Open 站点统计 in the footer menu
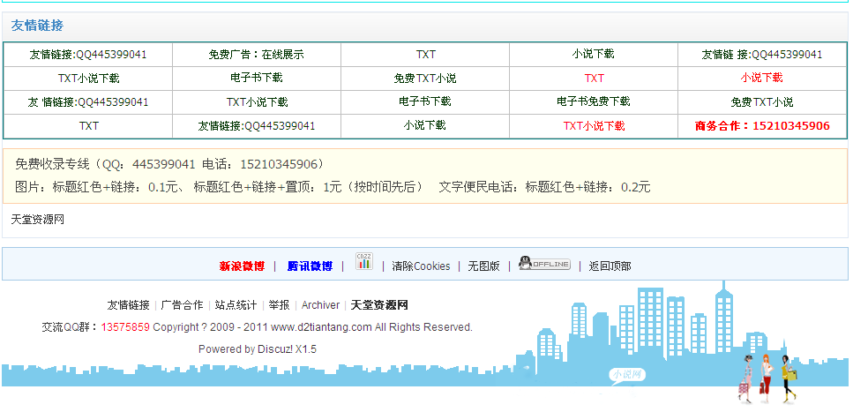868x412 pixels. (x=236, y=305)
